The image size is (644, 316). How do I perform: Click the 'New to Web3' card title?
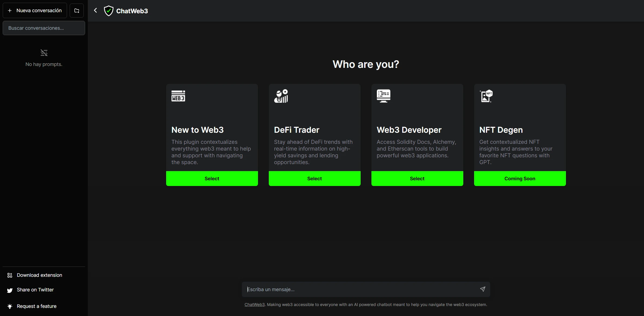coord(197,130)
